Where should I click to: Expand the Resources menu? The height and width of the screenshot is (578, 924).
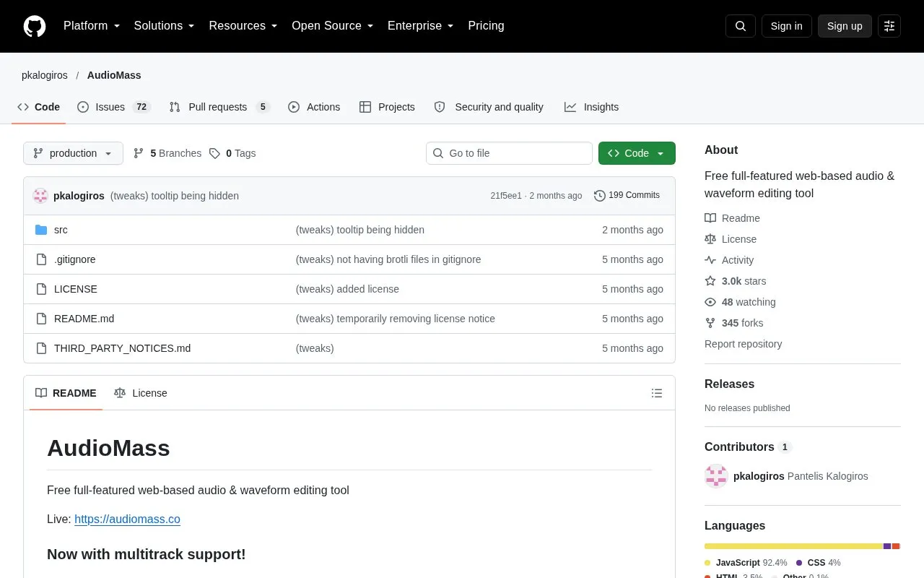coord(243,26)
